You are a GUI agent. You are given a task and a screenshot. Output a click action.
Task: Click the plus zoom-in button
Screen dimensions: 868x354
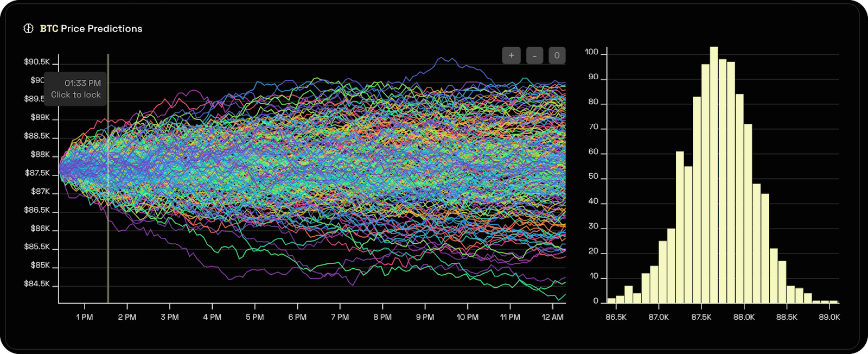pyautogui.click(x=511, y=55)
